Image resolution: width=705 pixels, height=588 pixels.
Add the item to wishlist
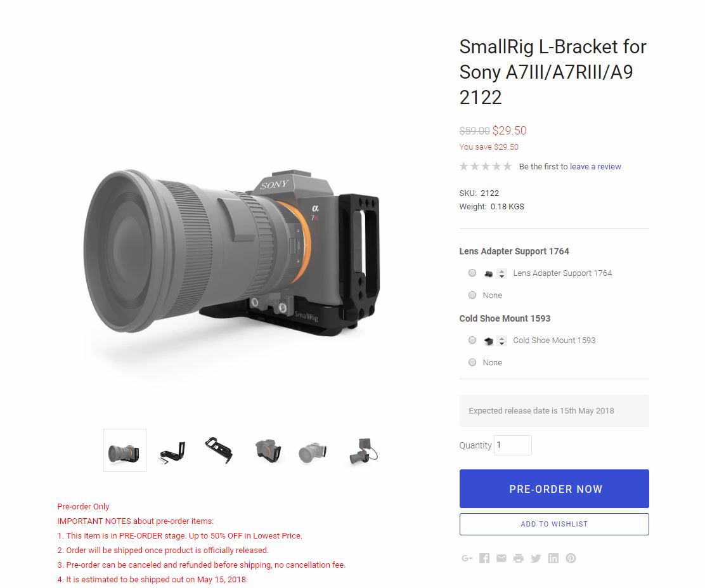(554, 524)
